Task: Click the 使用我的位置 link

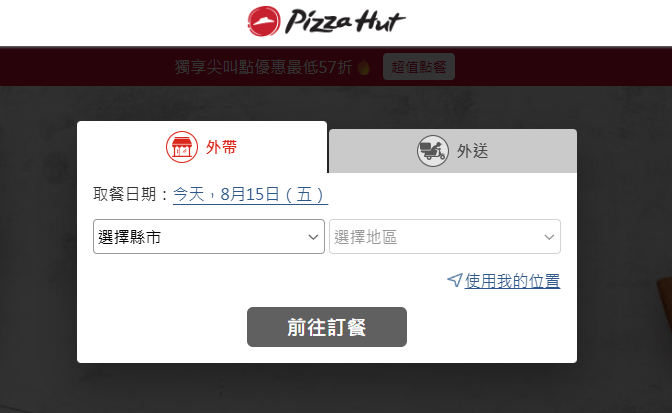Action: [513, 281]
